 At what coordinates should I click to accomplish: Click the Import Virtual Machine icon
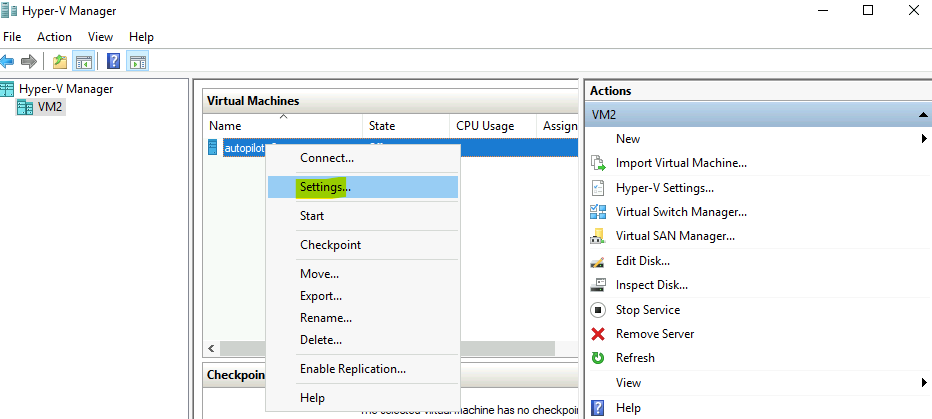coord(598,163)
